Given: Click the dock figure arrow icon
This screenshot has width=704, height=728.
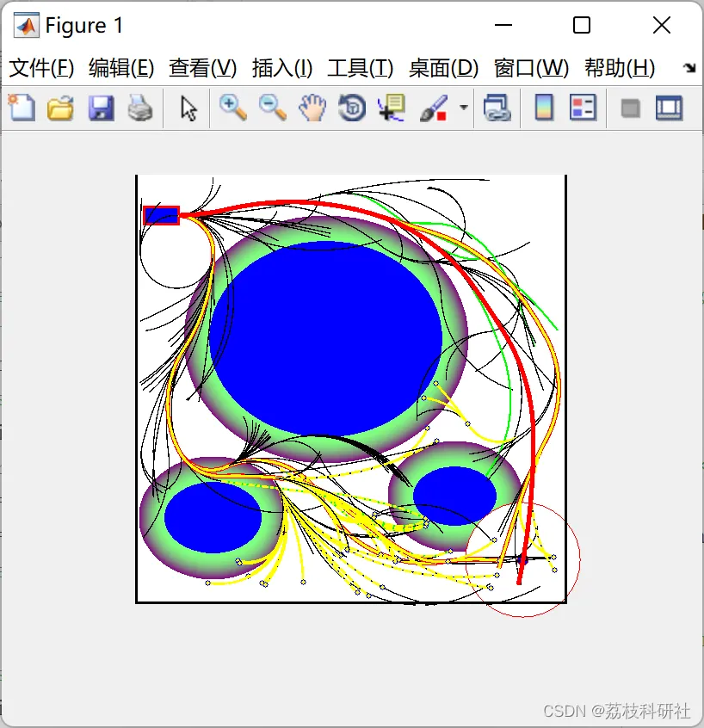Looking at the screenshot, I should pos(689,68).
